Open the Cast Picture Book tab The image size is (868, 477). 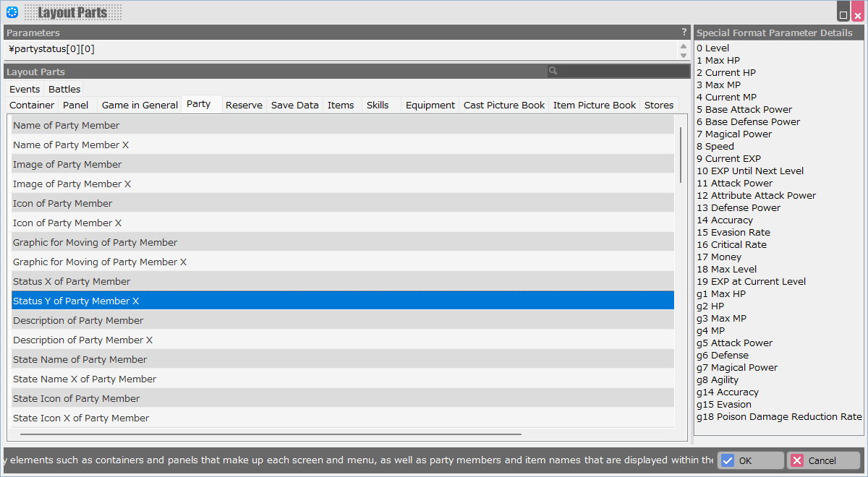tap(504, 105)
